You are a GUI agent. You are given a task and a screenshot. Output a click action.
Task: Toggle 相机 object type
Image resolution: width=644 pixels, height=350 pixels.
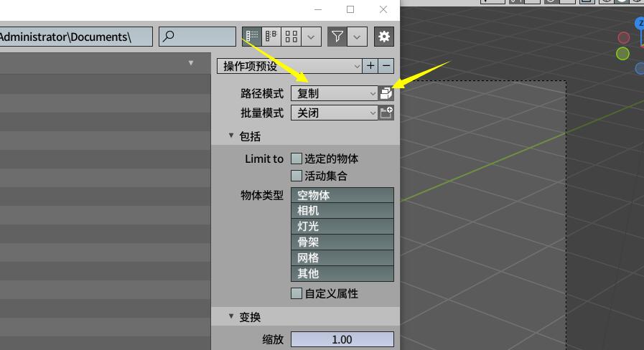[342, 210]
